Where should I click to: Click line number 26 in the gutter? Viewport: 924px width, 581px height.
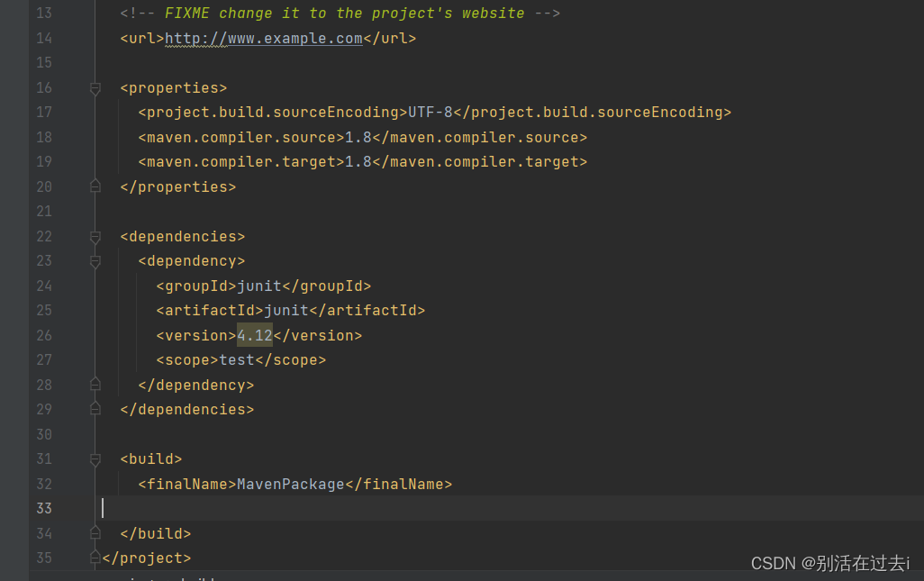coord(43,335)
